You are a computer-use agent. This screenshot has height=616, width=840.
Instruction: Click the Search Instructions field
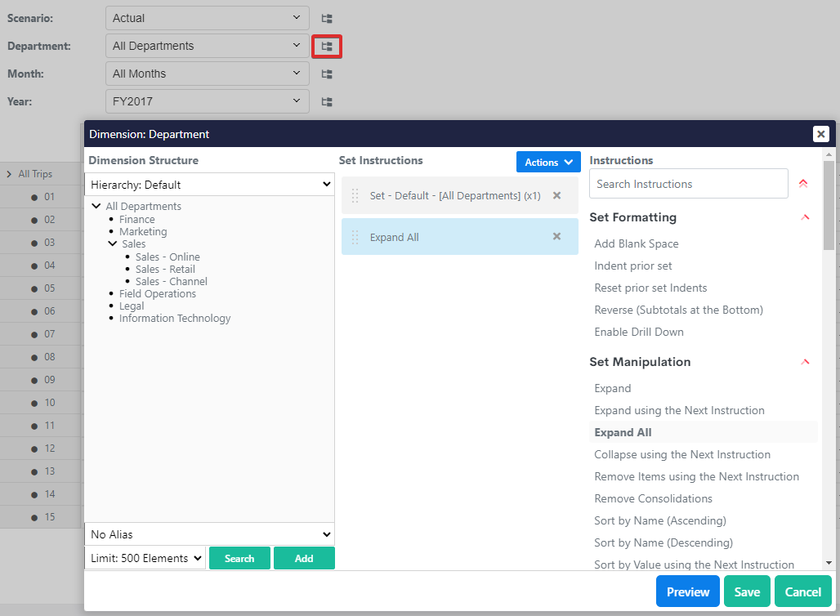click(688, 184)
